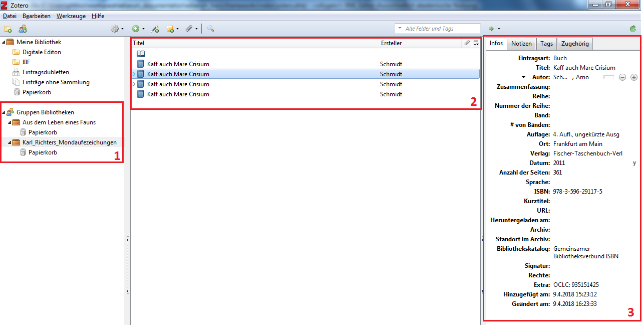Open the Hilfe menu
This screenshot has height=325, width=644.
tap(98, 16)
